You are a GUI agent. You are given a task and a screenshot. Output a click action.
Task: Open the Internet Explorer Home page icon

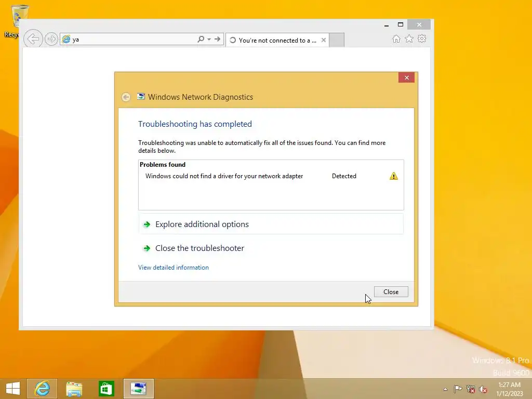396,38
